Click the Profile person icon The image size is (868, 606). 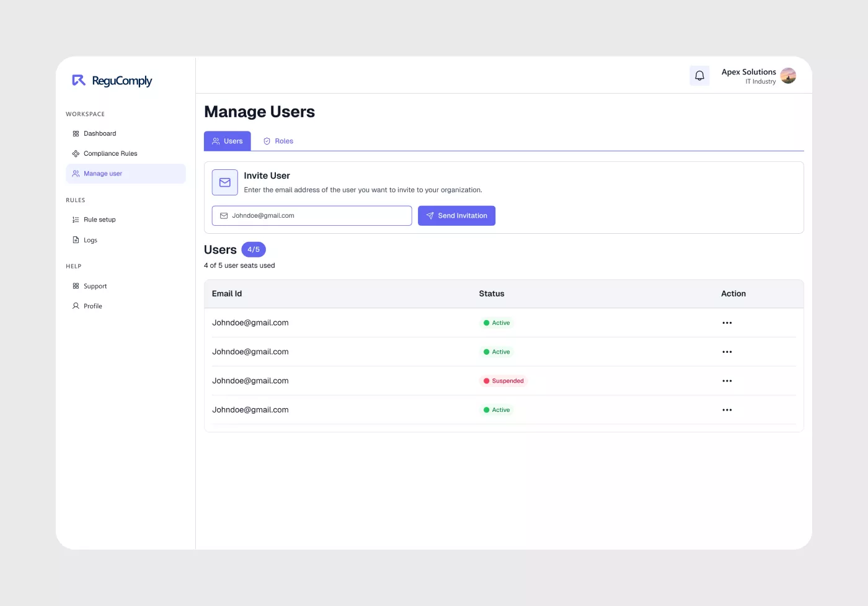coord(76,306)
